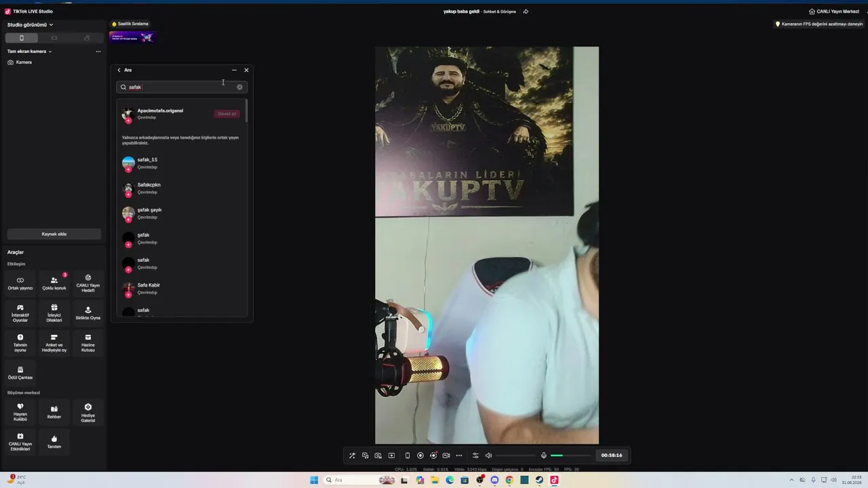Open the Ortak yayıncı tool

20,283
